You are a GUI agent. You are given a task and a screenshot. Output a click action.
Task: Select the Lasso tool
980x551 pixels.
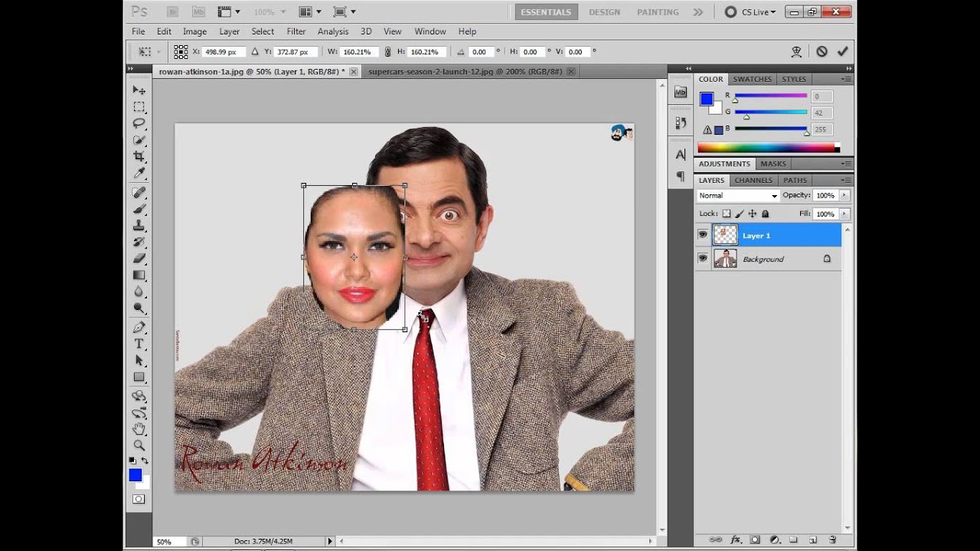point(139,123)
